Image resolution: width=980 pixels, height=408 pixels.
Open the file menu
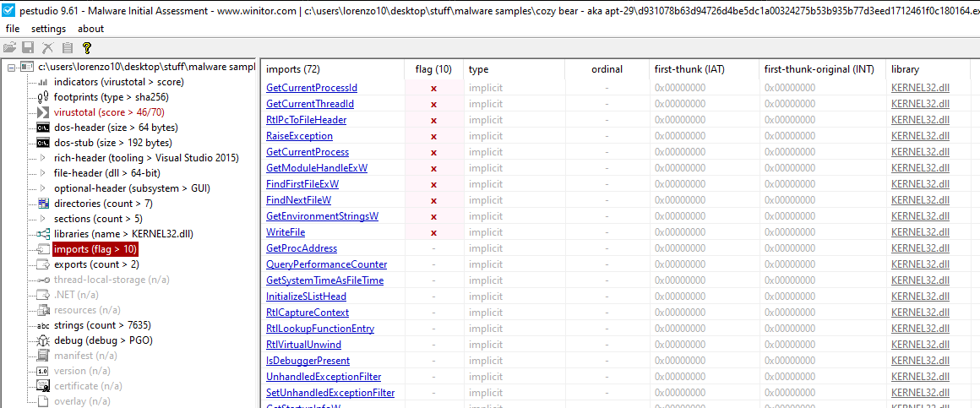pos(13,29)
